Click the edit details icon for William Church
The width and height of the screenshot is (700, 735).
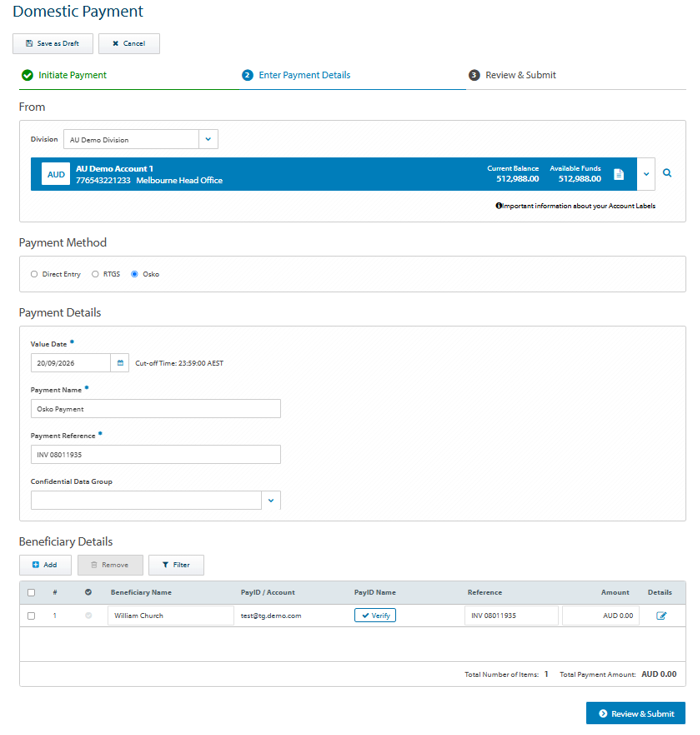(x=661, y=615)
